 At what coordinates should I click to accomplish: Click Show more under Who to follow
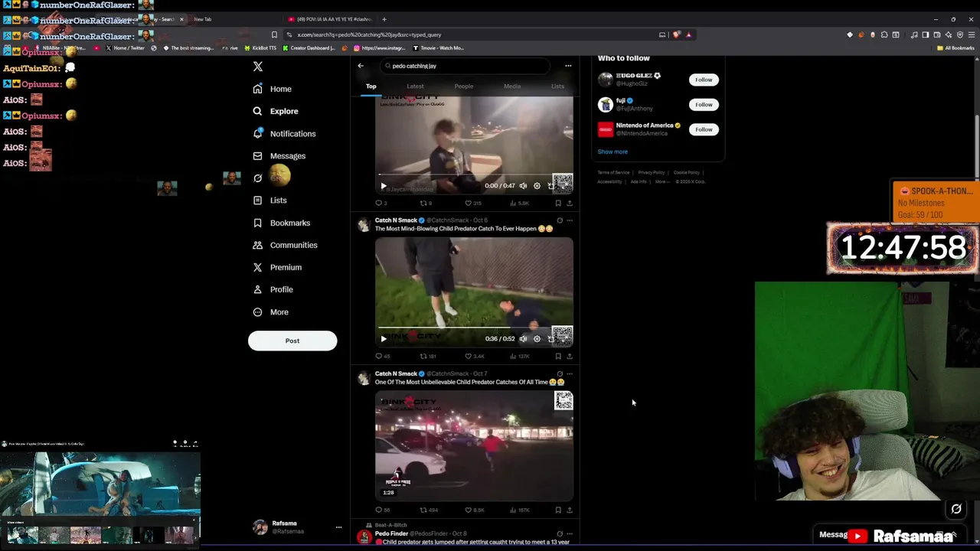pos(612,152)
